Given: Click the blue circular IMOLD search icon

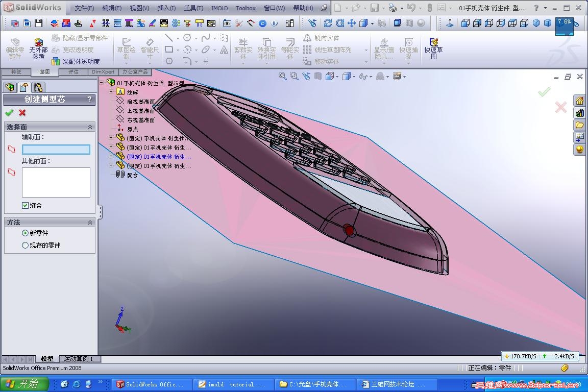Looking at the screenshot, I should [263, 23].
